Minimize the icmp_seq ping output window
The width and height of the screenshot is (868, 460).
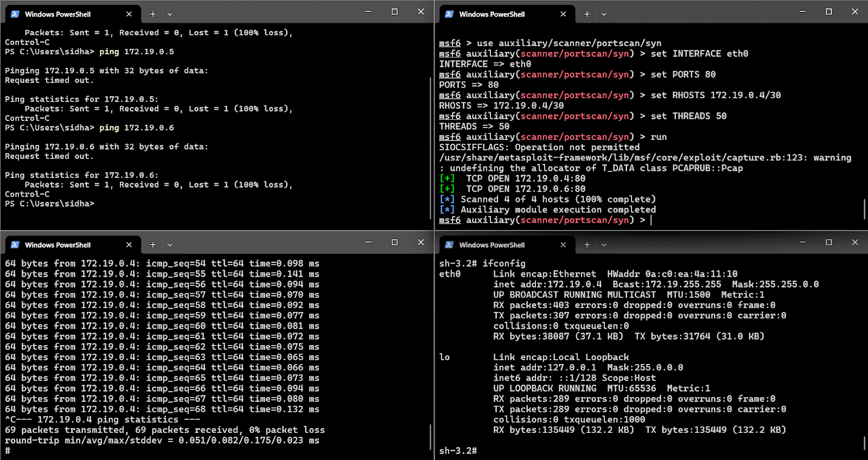coord(368,242)
